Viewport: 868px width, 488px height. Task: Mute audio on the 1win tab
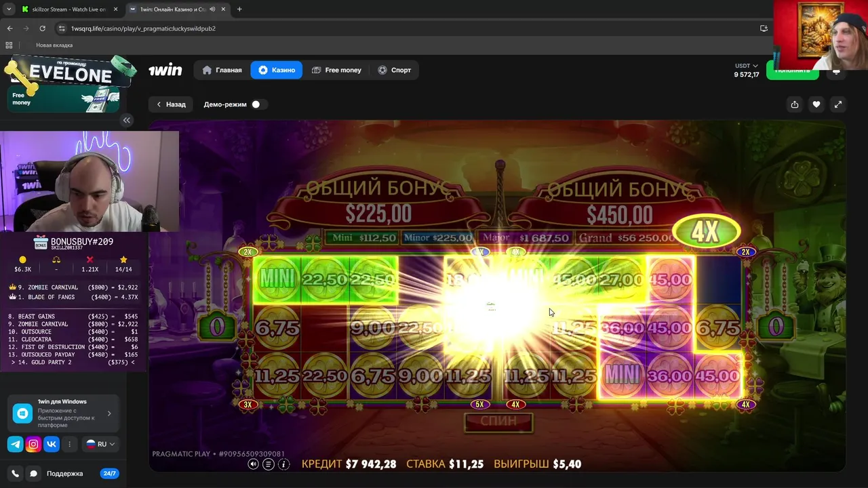(212, 9)
